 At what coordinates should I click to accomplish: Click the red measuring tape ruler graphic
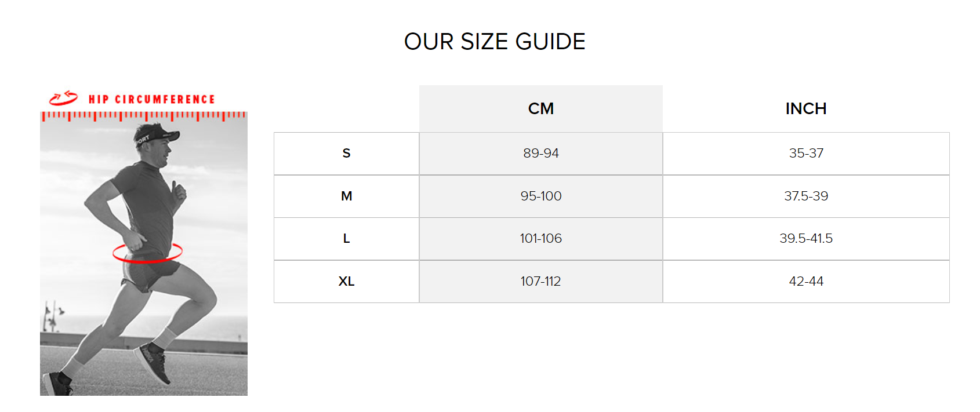point(144,116)
